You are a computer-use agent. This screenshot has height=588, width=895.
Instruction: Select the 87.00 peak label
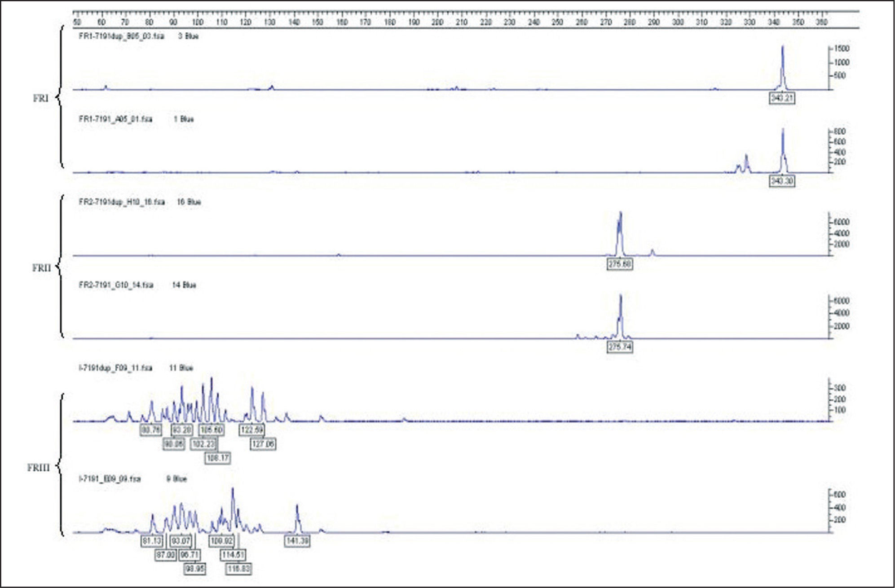coord(165,555)
